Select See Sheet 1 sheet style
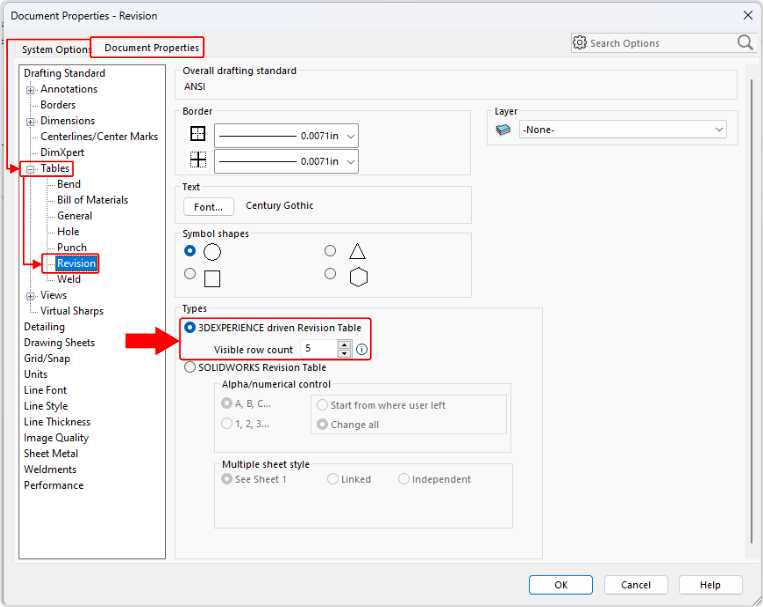Image resolution: width=763 pixels, height=607 pixels. pos(226,479)
